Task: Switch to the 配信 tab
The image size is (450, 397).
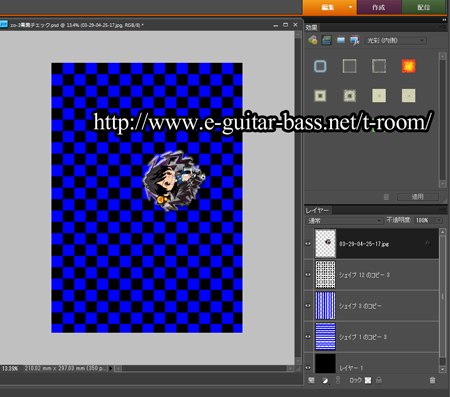Action: pyautogui.click(x=424, y=7)
